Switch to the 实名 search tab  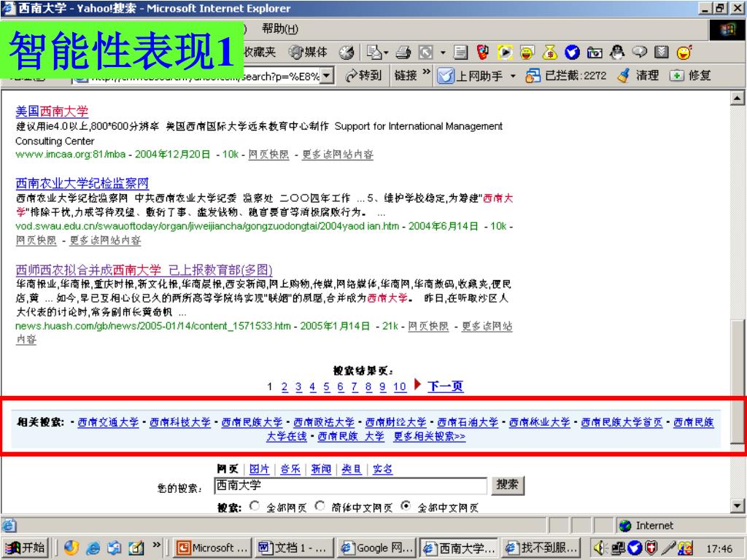click(x=382, y=469)
